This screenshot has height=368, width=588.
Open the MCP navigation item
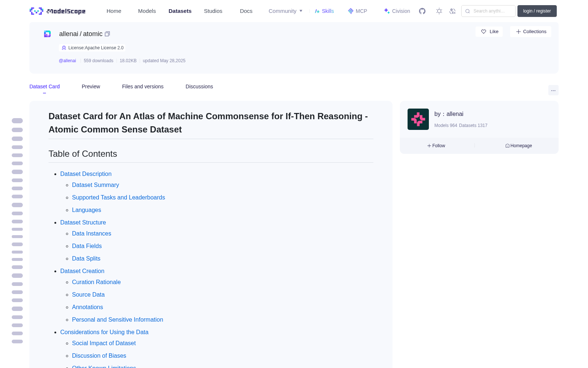click(357, 11)
